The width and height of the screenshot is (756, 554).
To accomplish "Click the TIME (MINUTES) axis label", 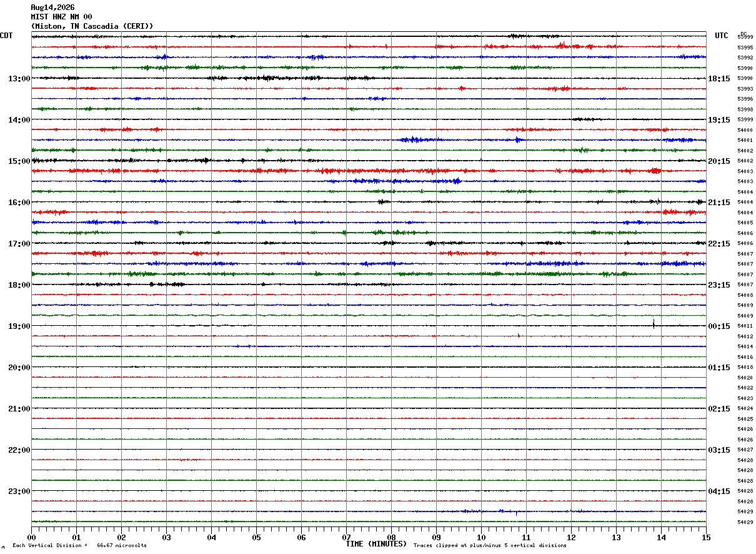I will [376, 544].
